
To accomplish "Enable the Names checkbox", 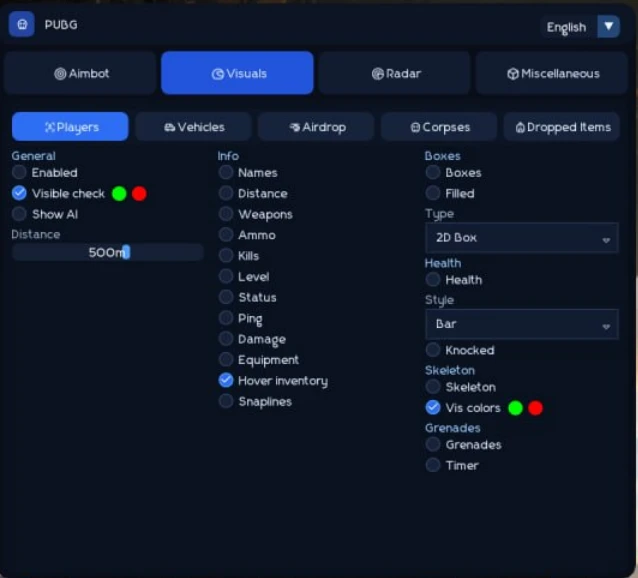I will (226, 172).
